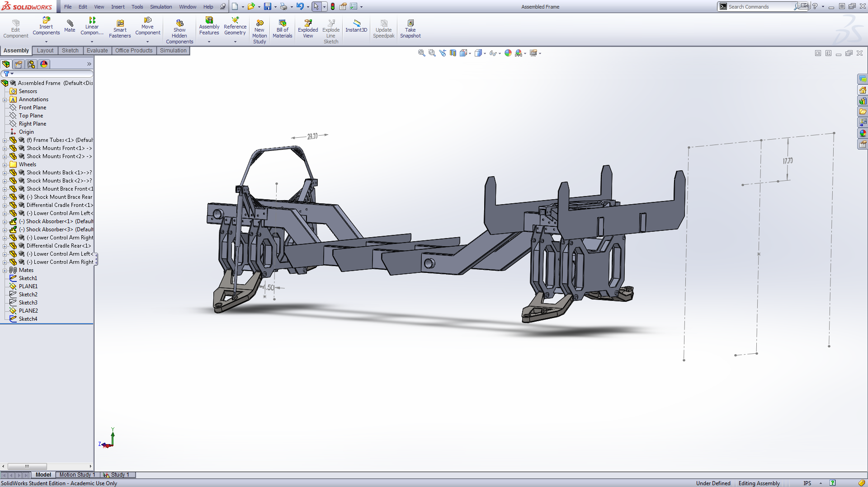Image resolution: width=868 pixels, height=487 pixels.
Task: Switch to the DisplayManager appearance tab
Action: coord(44,64)
